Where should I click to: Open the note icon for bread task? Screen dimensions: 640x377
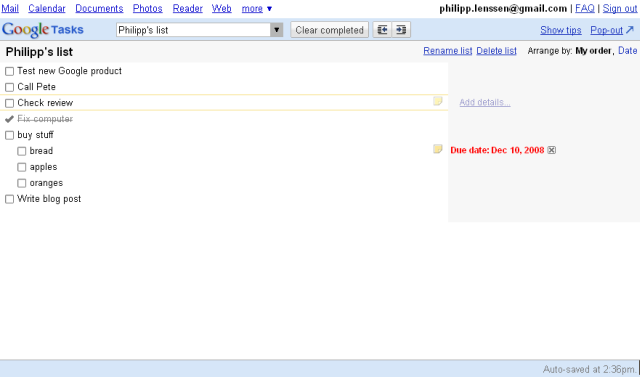click(x=438, y=149)
